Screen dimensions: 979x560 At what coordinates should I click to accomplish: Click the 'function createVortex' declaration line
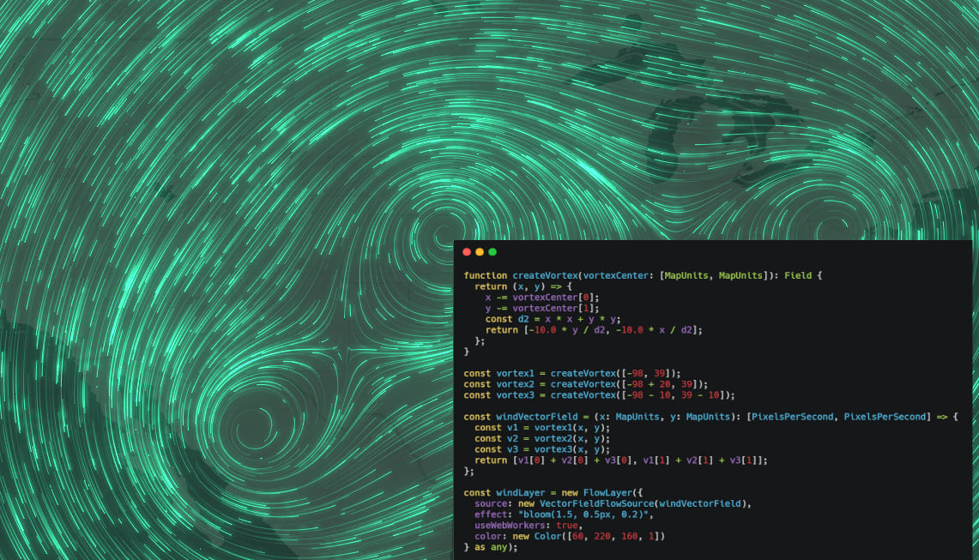(644, 275)
